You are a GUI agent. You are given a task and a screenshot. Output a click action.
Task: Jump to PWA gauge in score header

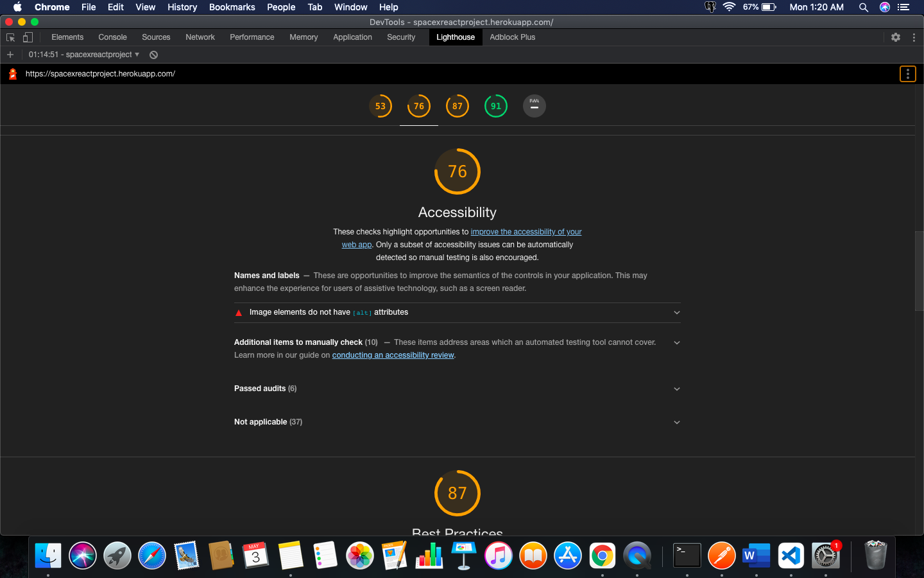point(535,106)
